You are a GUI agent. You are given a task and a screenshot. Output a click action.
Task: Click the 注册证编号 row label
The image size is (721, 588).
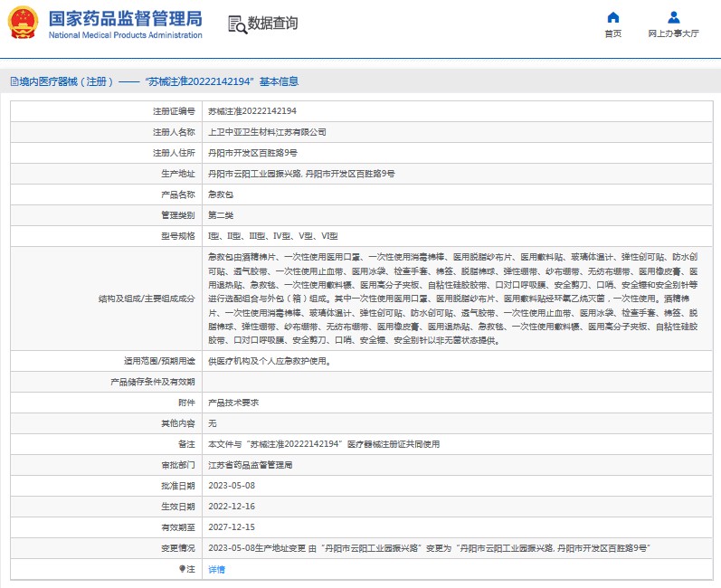(x=174, y=111)
